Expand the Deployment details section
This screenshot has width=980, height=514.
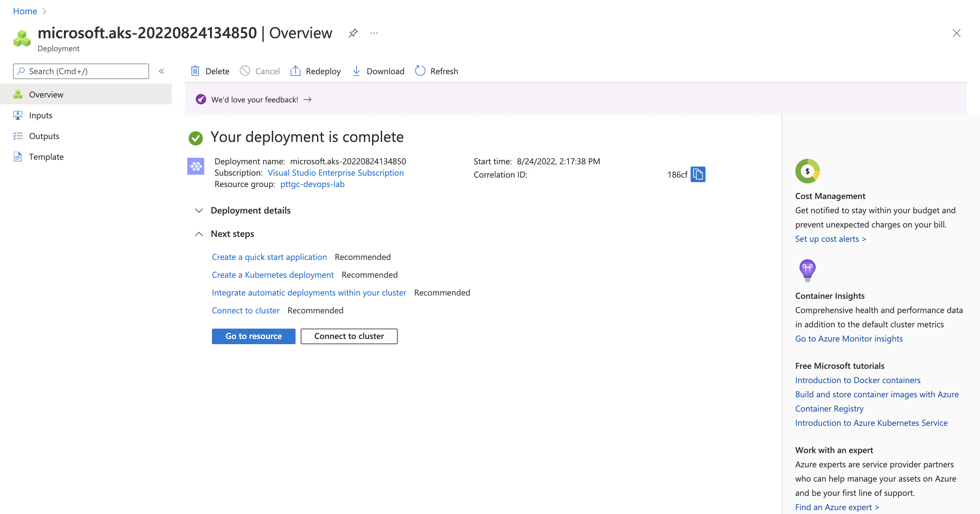pos(199,211)
